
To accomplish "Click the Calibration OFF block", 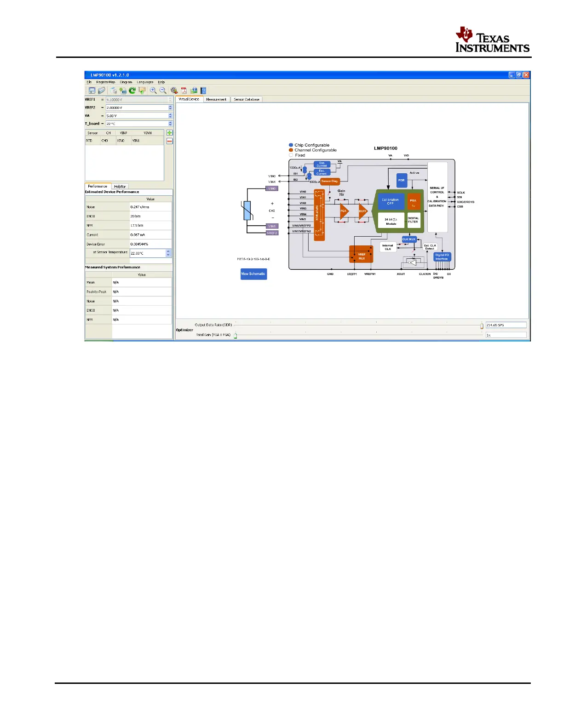I will coord(391,201).
